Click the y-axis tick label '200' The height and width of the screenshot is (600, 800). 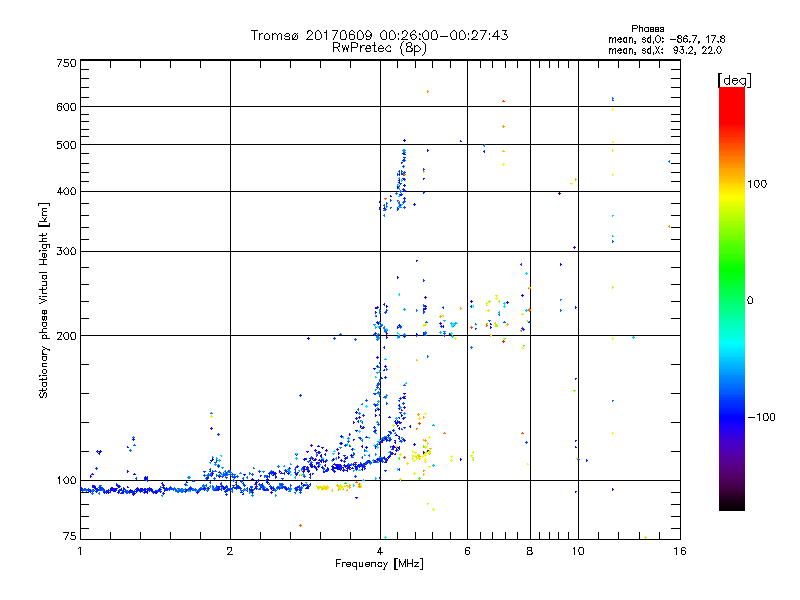click(x=66, y=336)
